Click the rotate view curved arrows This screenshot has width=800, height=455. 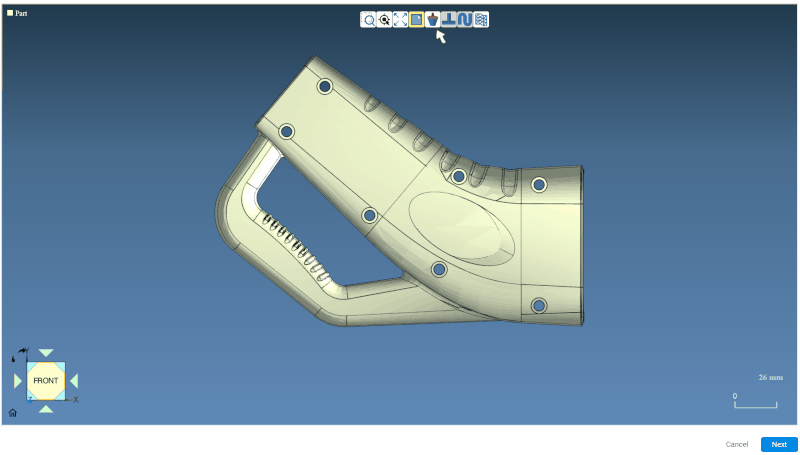tap(21, 353)
